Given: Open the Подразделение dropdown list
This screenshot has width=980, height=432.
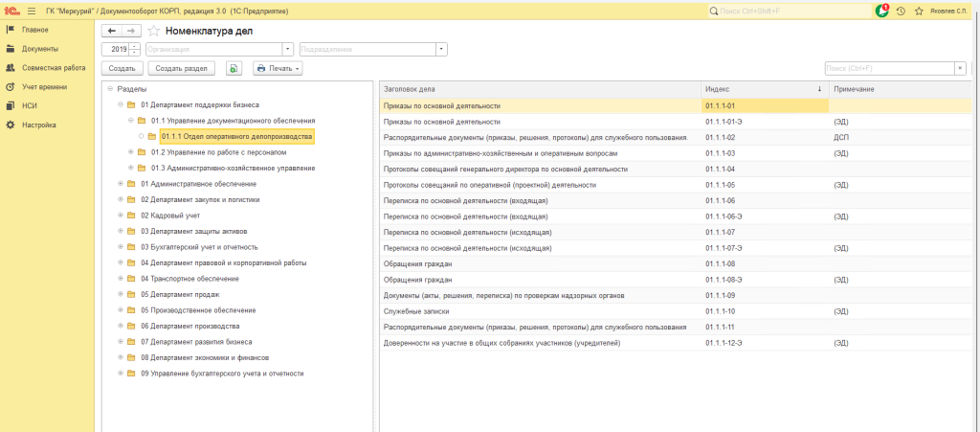Looking at the screenshot, I should tap(441, 49).
